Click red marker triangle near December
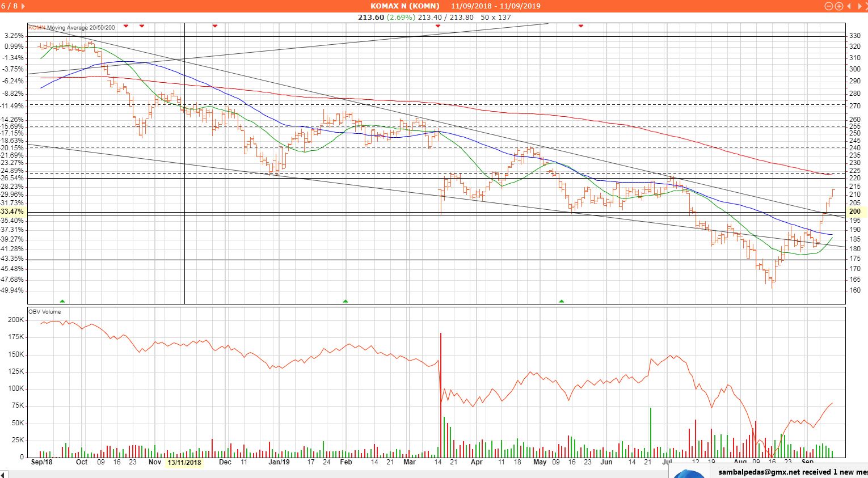Screen dimensions: 868x478 tap(215, 26)
